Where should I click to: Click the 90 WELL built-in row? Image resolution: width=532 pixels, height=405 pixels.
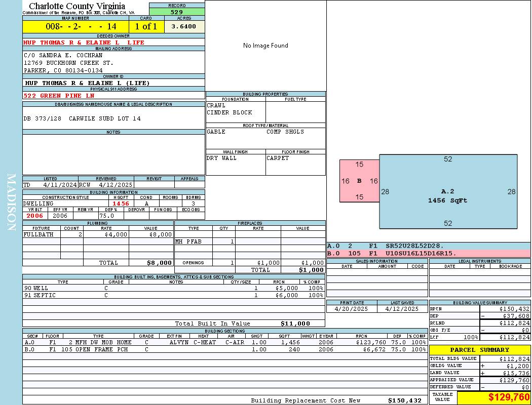173,288
